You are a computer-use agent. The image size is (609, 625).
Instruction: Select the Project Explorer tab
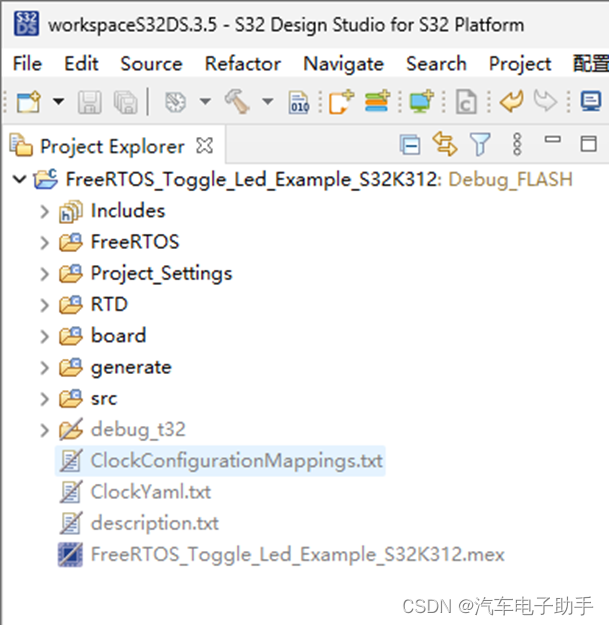point(112,147)
